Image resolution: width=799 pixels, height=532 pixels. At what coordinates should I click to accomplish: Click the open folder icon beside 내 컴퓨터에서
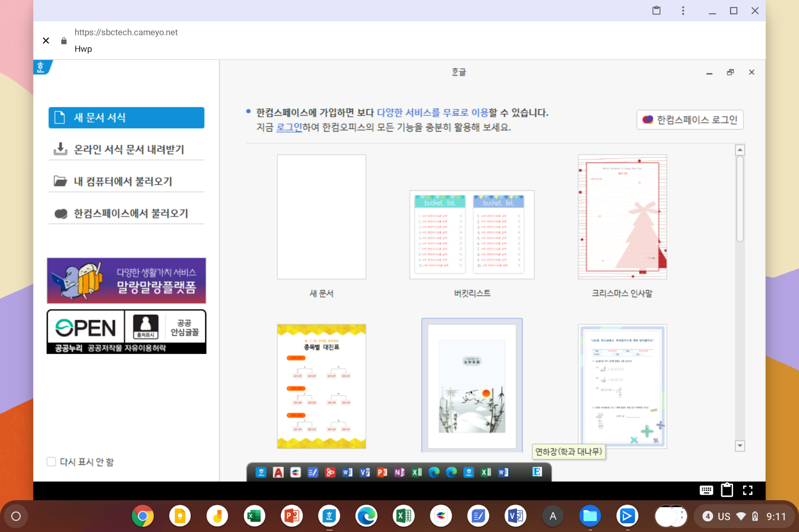point(60,181)
